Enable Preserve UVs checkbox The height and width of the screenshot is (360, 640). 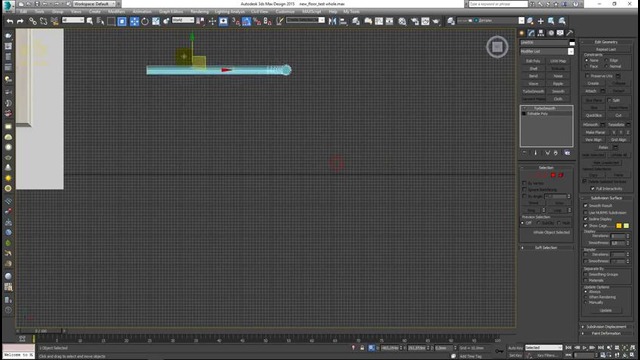[x=587, y=76]
